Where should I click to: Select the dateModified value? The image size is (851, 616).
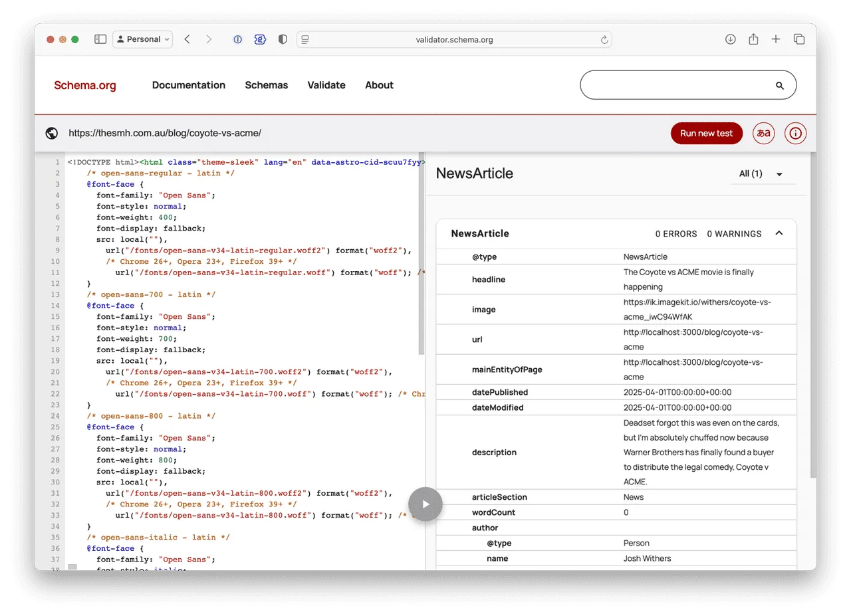click(677, 407)
